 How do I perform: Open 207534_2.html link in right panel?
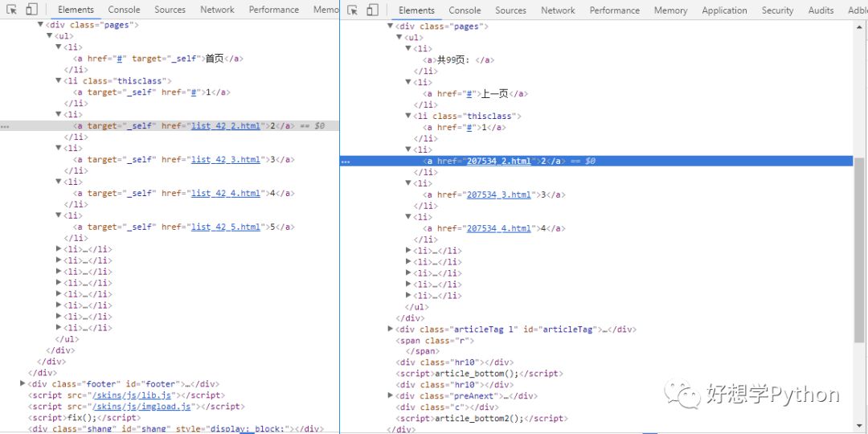[x=499, y=161]
